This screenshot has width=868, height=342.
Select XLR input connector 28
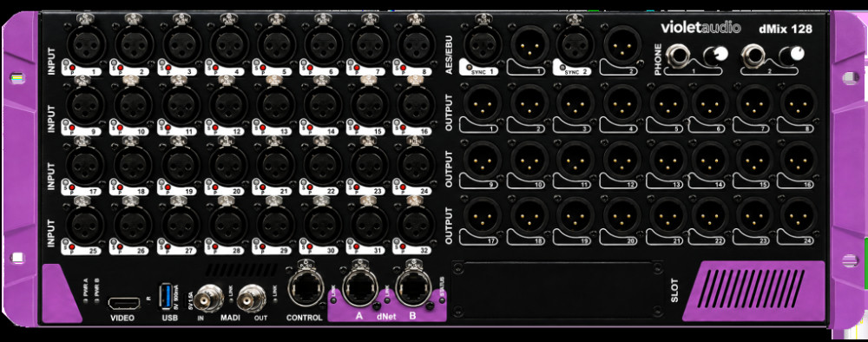[x=229, y=225]
